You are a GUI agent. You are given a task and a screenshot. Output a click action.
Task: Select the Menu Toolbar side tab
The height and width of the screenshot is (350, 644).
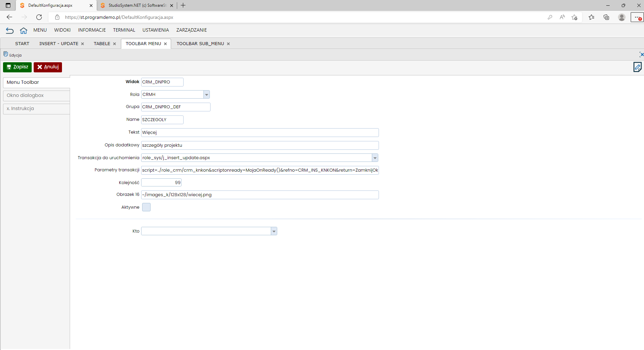click(x=36, y=82)
